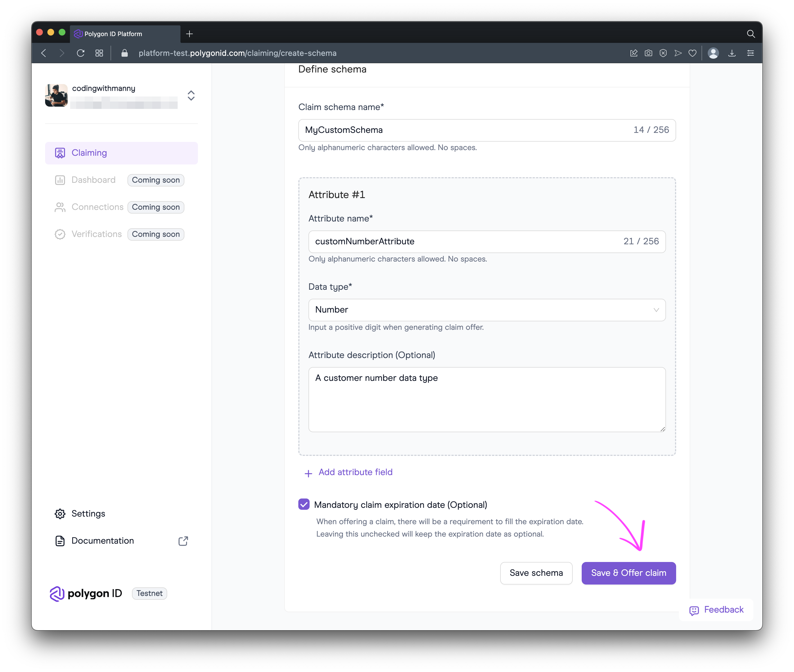794x672 pixels.
Task: Open the browser snapshot camera icon
Action: 648,53
